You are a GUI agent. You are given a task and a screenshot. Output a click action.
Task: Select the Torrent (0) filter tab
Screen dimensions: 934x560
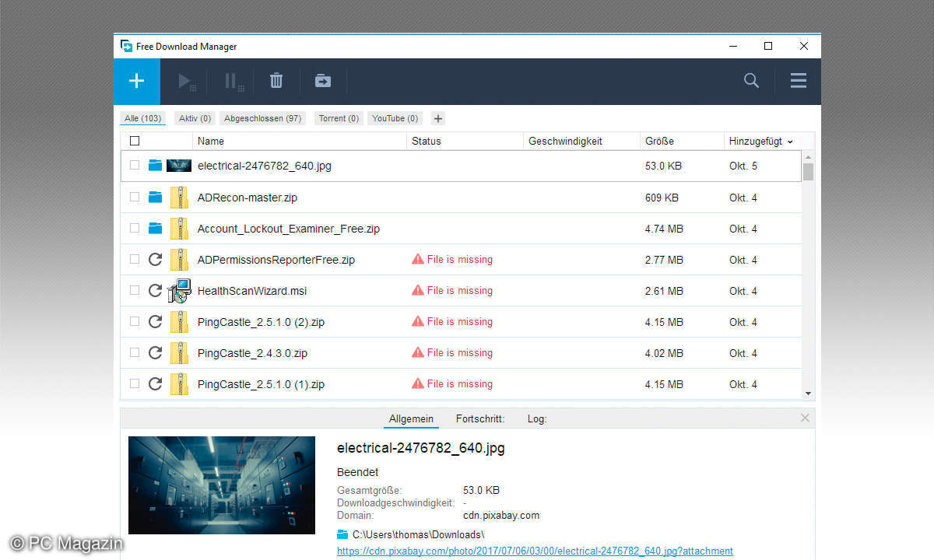click(339, 118)
